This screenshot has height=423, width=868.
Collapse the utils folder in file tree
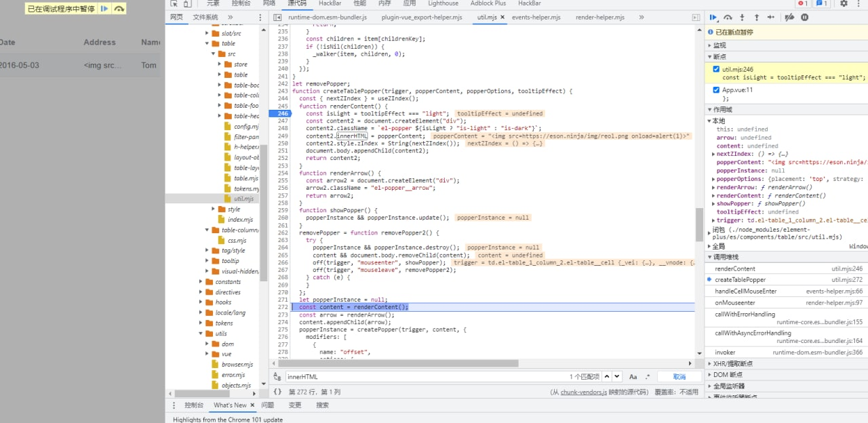coord(201,334)
